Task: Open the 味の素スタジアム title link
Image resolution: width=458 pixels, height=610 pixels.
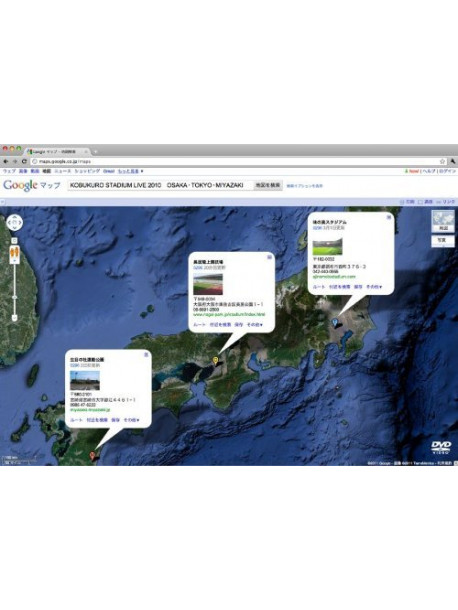Action: pyautogui.click(x=330, y=222)
